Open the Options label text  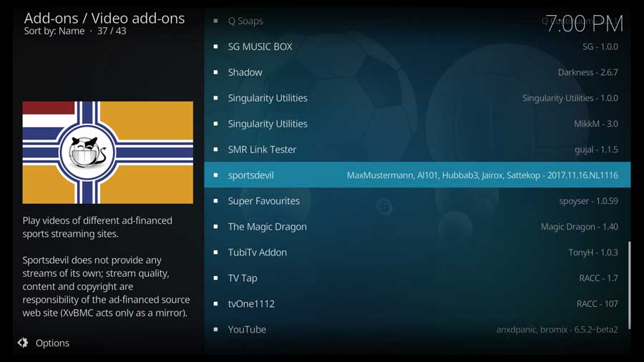pyautogui.click(x=52, y=343)
